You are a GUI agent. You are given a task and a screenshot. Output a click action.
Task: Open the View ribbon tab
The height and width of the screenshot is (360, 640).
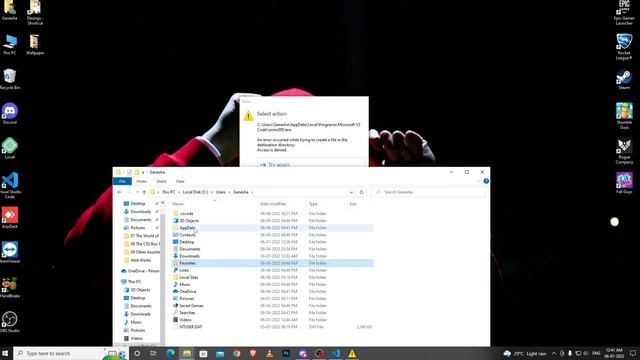coord(180,181)
